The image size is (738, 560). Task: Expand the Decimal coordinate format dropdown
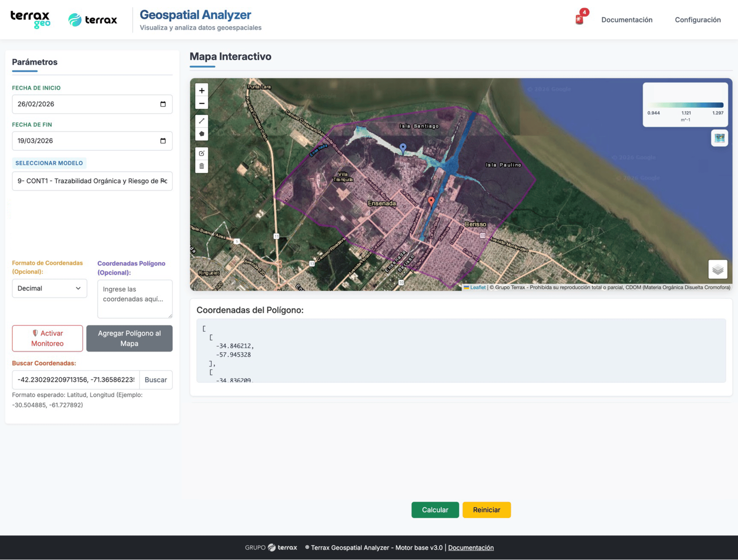pyautogui.click(x=49, y=288)
